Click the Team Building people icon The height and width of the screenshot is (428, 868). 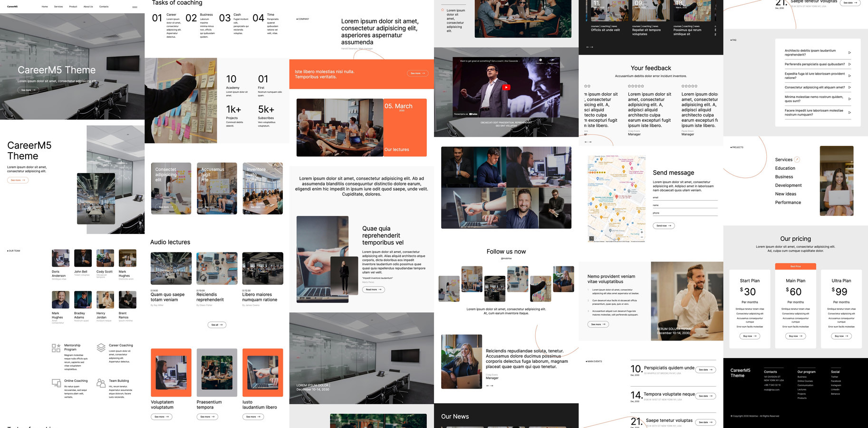click(x=101, y=383)
